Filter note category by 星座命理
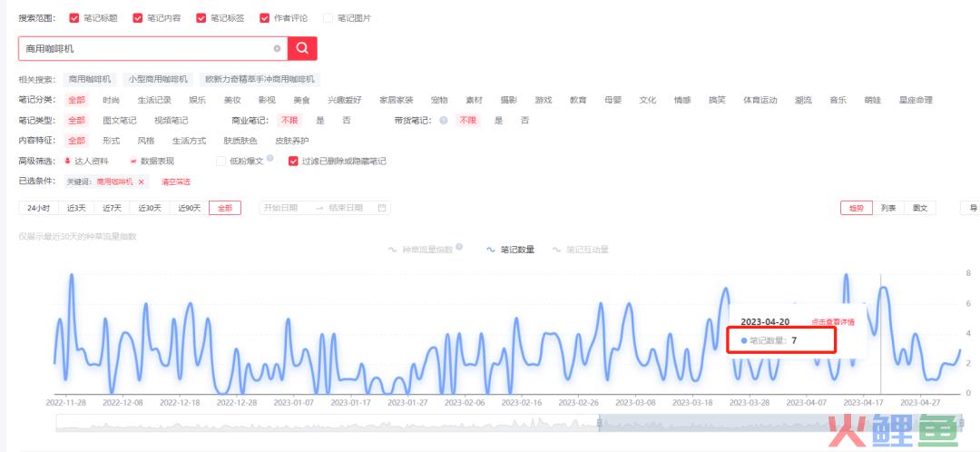The height and width of the screenshot is (452, 980). click(x=916, y=100)
